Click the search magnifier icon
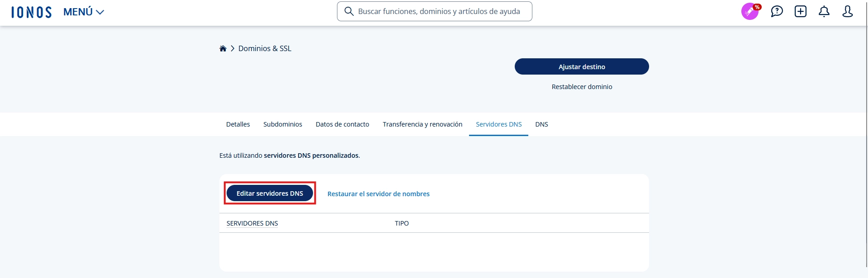 coord(349,11)
